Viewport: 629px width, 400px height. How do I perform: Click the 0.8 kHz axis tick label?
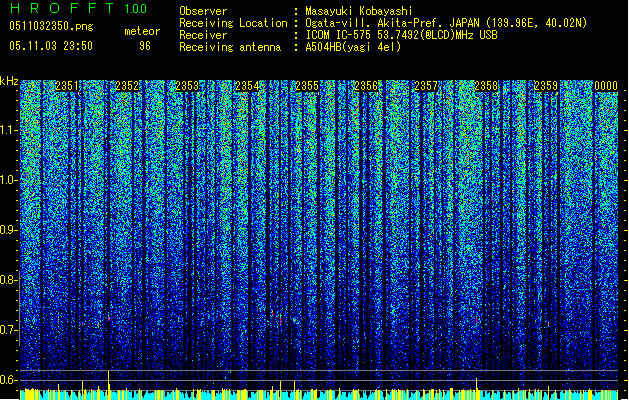8,280
